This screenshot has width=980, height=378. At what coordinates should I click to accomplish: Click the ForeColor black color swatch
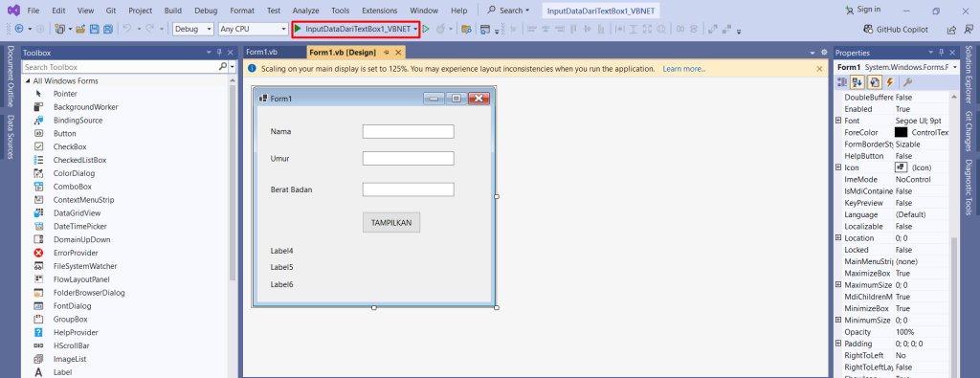click(x=901, y=132)
